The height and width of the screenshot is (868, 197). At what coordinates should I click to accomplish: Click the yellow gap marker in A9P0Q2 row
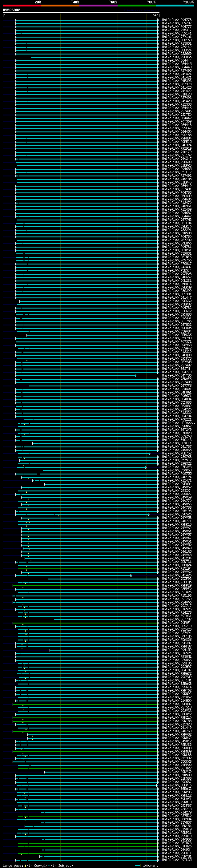tap(33, 736)
